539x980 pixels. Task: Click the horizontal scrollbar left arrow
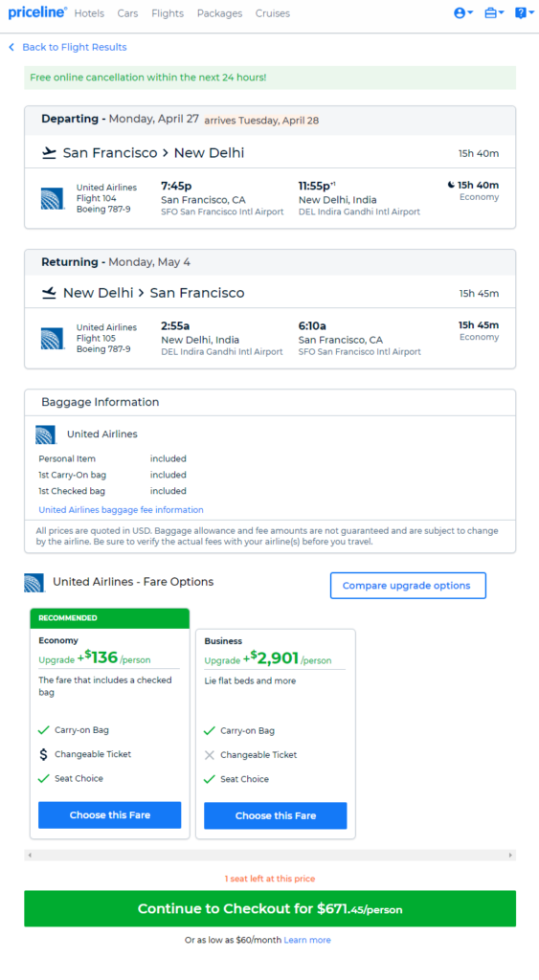30,855
